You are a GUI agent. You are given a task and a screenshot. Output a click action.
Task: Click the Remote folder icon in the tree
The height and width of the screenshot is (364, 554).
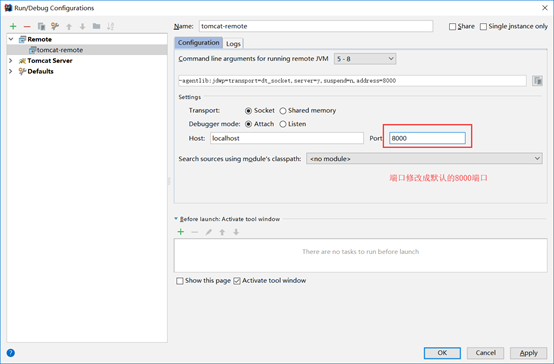22,39
